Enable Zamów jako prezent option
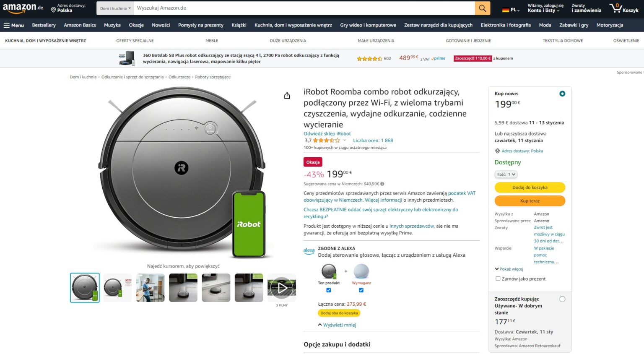 pos(498,279)
